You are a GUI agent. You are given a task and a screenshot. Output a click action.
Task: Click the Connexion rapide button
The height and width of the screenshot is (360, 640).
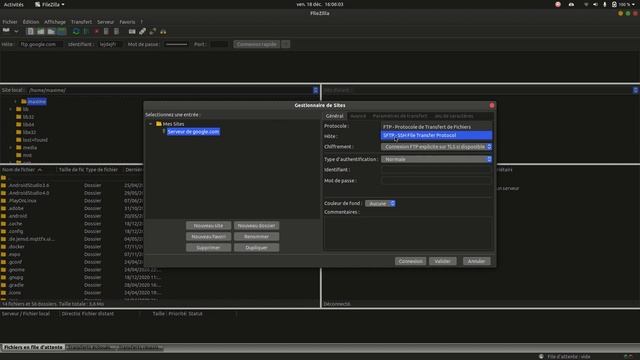tap(256, 44)
